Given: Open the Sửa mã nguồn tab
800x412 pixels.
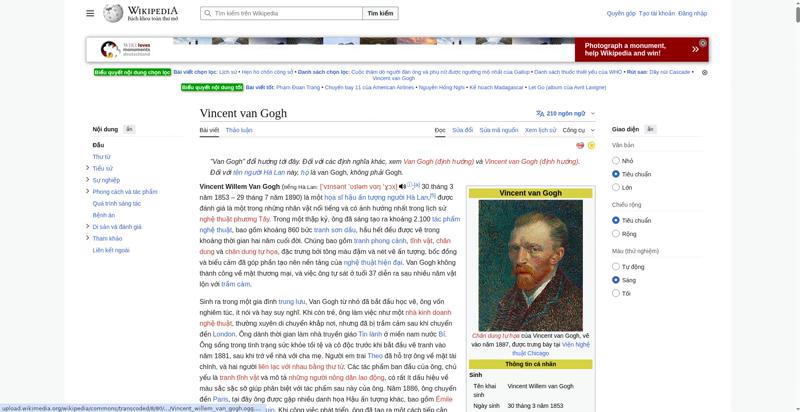Looking at the screenshot, I should (x=498, y=130).
